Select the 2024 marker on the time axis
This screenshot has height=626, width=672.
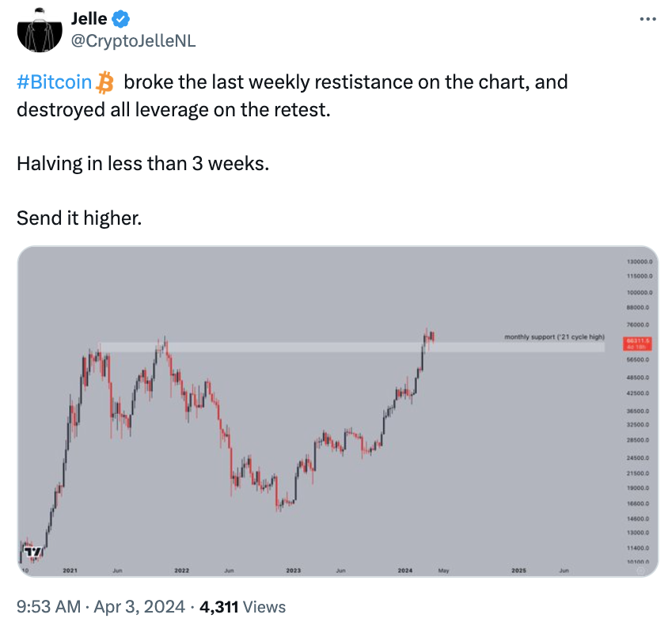[405, 571]
